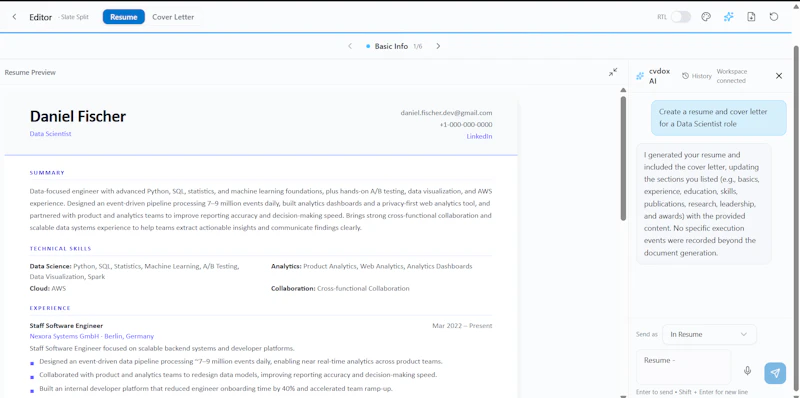Image resolution: width=800 pixels, height=398 pixels.
Task: Click the 'Analytics: Product Analytics' skills line
Action: point(371,266)
